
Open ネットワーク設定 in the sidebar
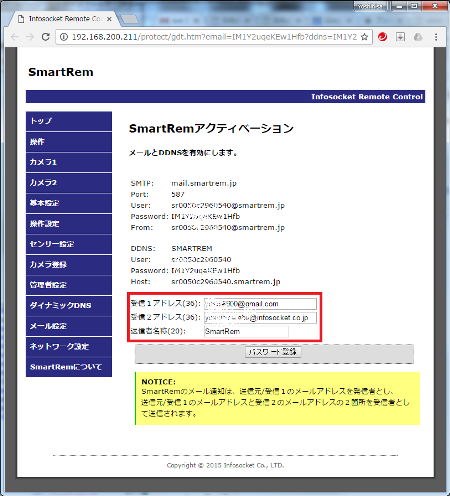tap(69, 346)
